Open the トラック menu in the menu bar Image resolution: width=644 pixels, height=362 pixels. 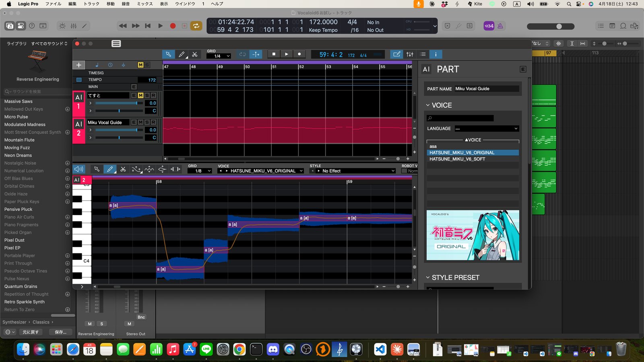pyautogui.click(x=91, y=4)
